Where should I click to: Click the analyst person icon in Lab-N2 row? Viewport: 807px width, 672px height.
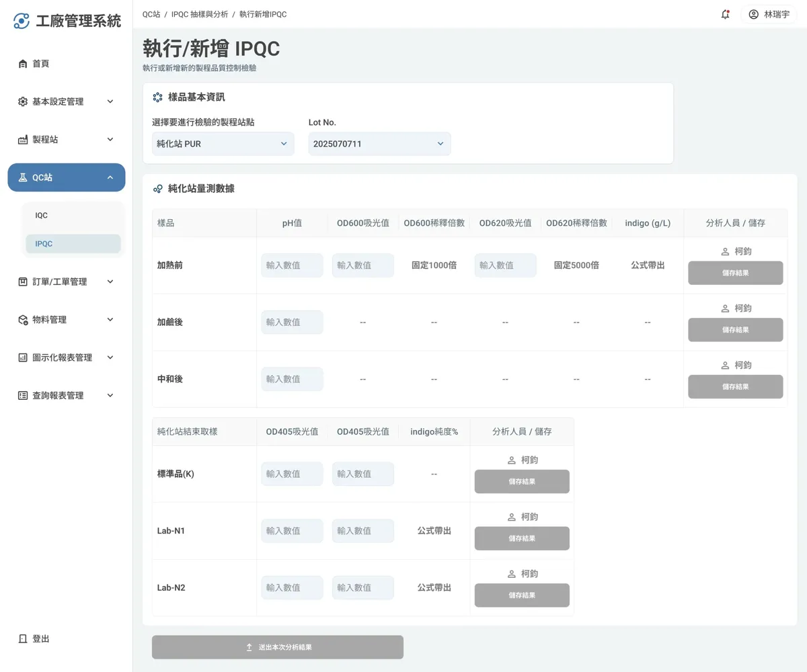[x=512, y=574]
